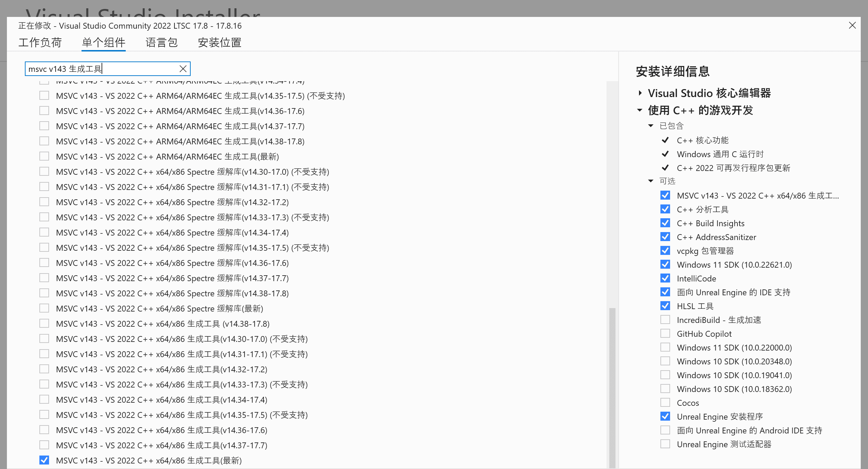Check ARM64/ARM64EC 生成工具(最新) component
This screenshot has width=868, height=469.
click(44, 156)
